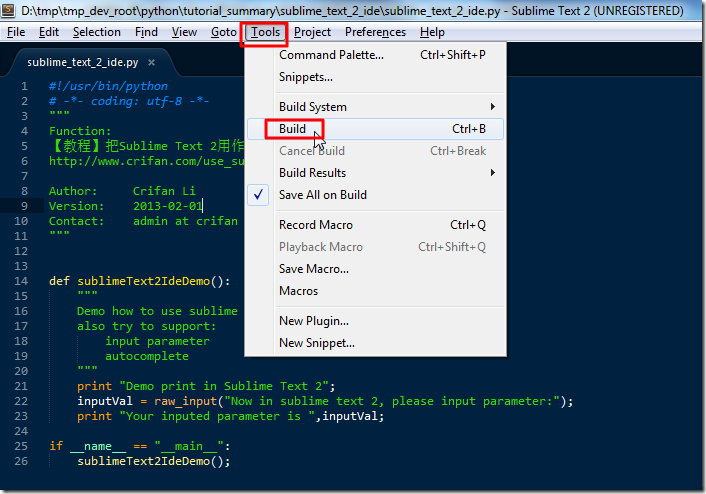Select New Plugin... menu entry
The height and width of the screenshot is (494, 706).
376,321
